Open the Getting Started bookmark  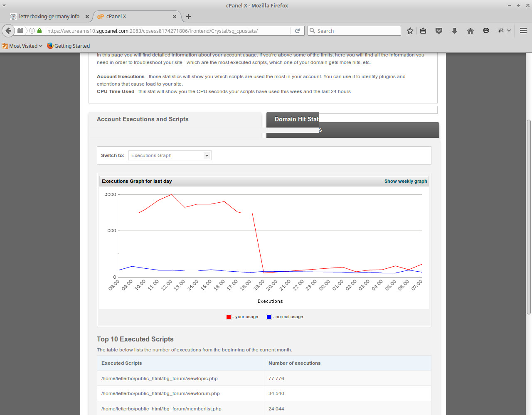coord(69,46)
